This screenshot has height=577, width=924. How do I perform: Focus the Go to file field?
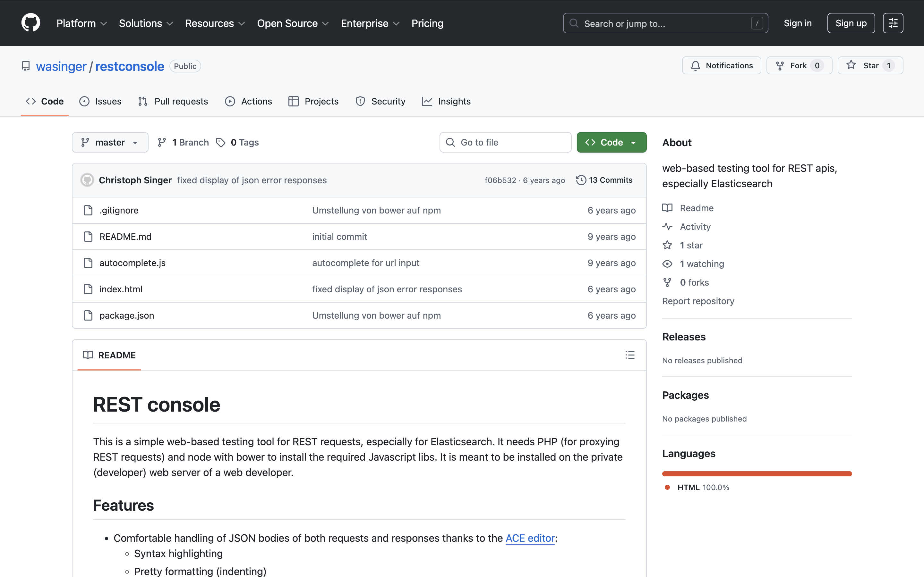pos(505,142)
